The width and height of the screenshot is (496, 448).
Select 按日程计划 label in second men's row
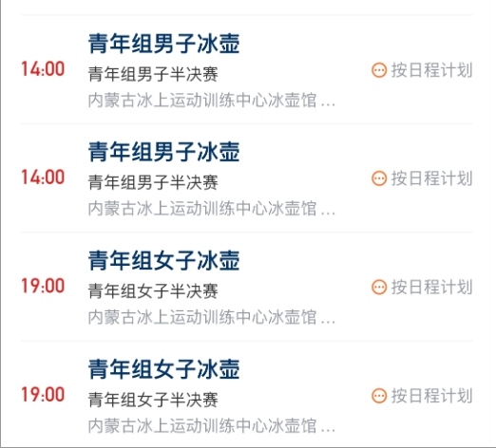click(431, 178)
